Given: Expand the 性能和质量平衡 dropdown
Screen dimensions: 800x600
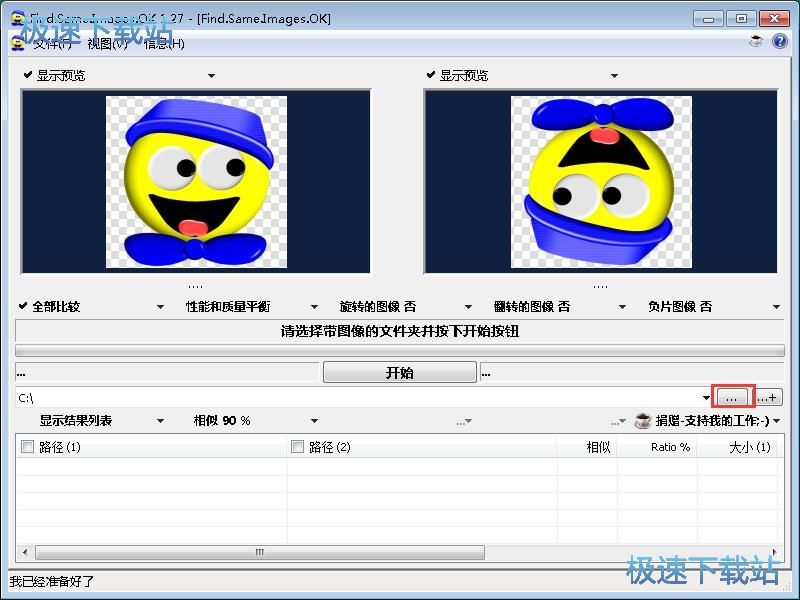Looking at the screenshot, I should point(314,307).
